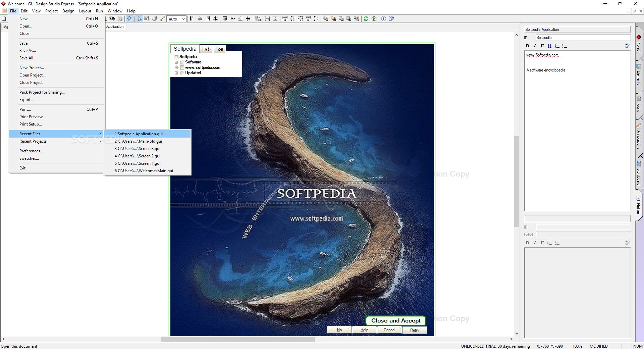644x349 pixels.
Task: Choose Exit from the File menu
Action: (56, 168)
